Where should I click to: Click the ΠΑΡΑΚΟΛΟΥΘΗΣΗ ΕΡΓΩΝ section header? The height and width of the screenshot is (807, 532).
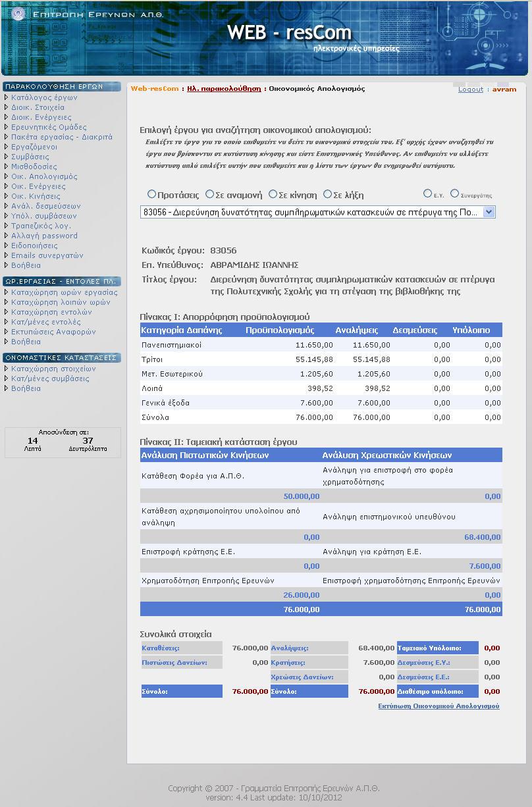coord(62,86)
